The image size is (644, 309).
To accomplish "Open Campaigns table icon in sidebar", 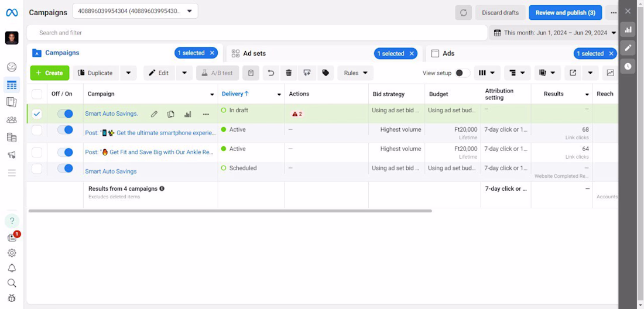I will [x=12, y=85].
